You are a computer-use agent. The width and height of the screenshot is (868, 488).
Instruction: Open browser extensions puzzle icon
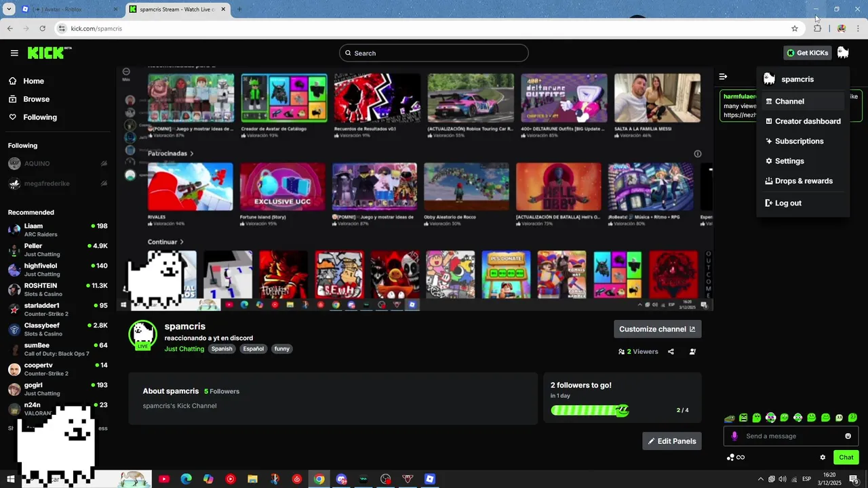817,28
